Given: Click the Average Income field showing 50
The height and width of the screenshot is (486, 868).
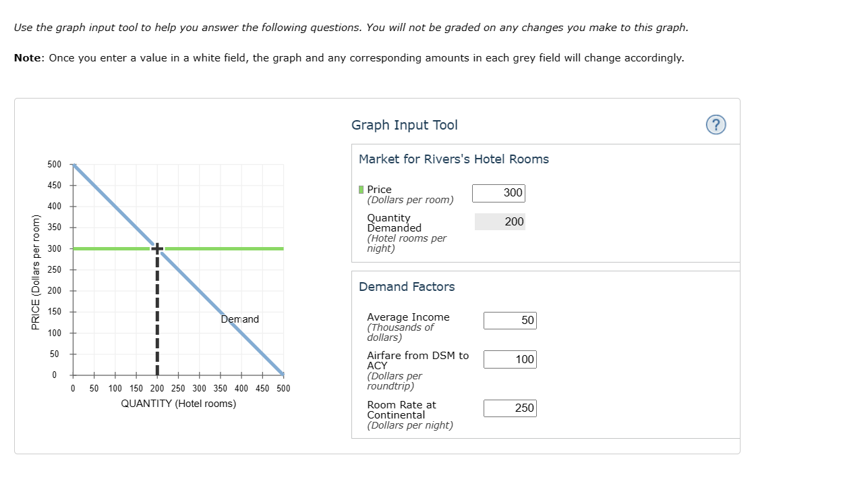Looking at the screenshot, I should (x=510, y=320).
